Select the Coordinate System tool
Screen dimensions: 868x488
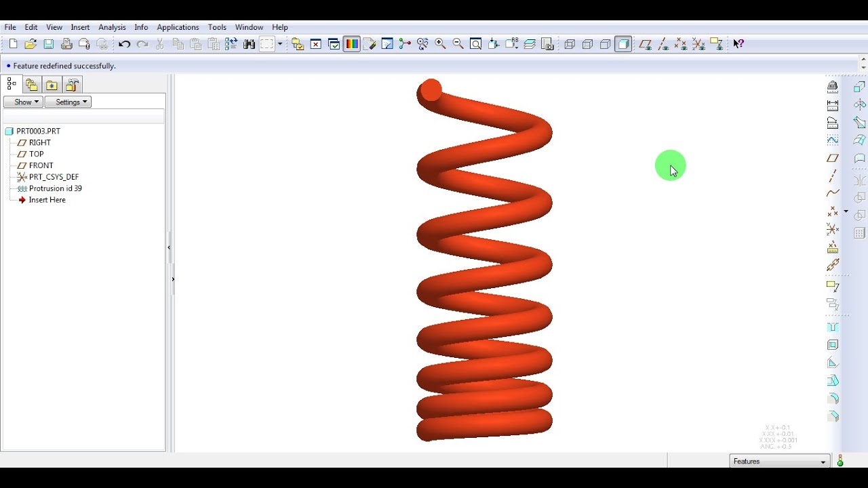click(833, 229)
